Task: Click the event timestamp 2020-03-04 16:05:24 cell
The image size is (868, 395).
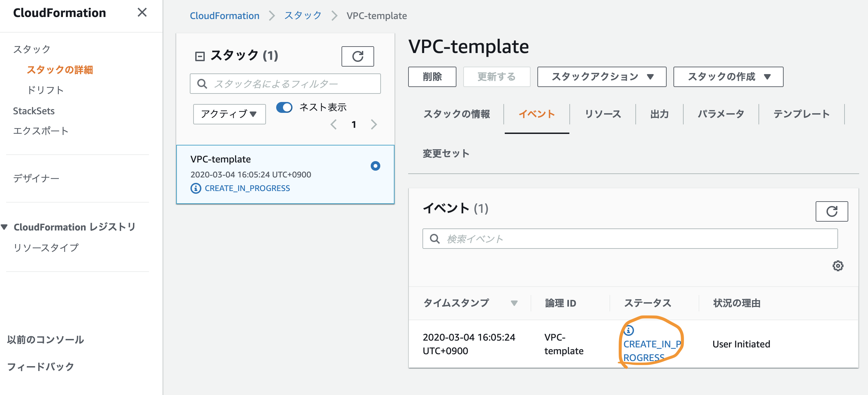Action: click(469, 344)
